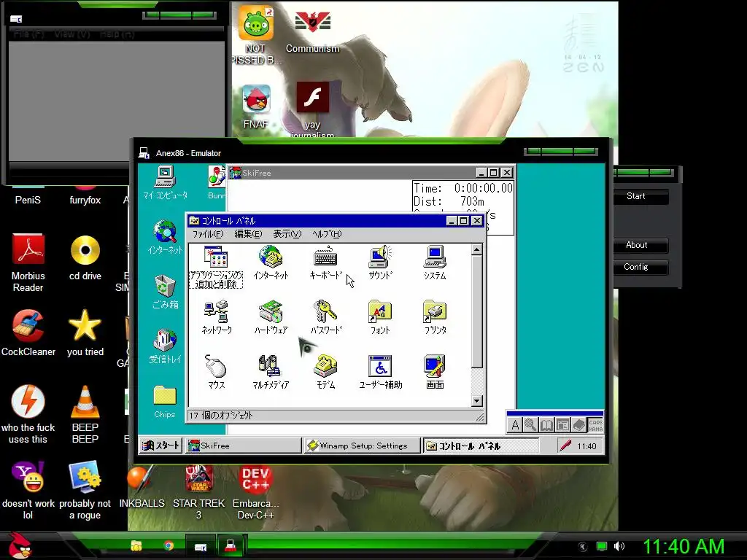Open the フォント fonts folder icon
Viewport: 747px width, 560px height.
[380, 317]
